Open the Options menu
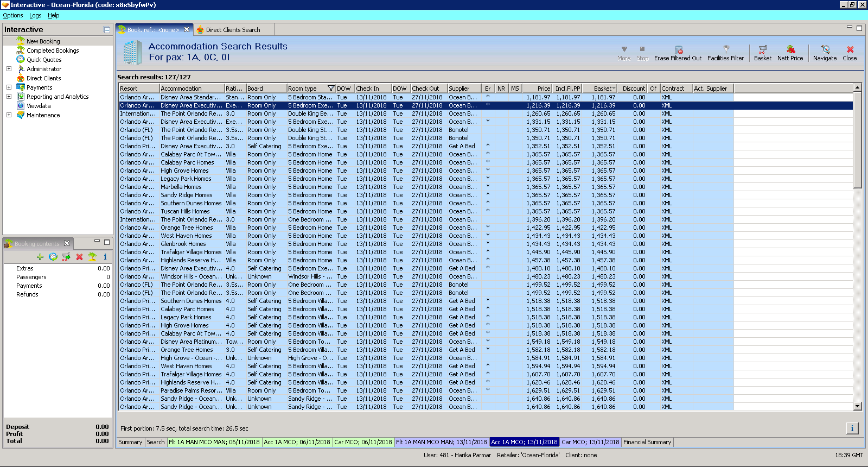This screenshot has height=467, width=868. click(x=13, y=15)
